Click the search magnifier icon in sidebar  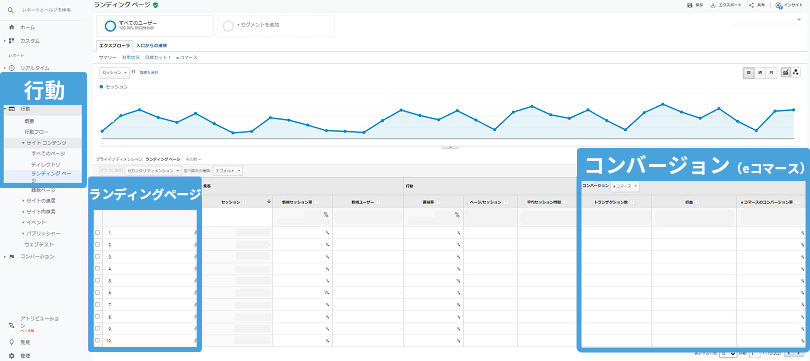click(x=11, y=10)
